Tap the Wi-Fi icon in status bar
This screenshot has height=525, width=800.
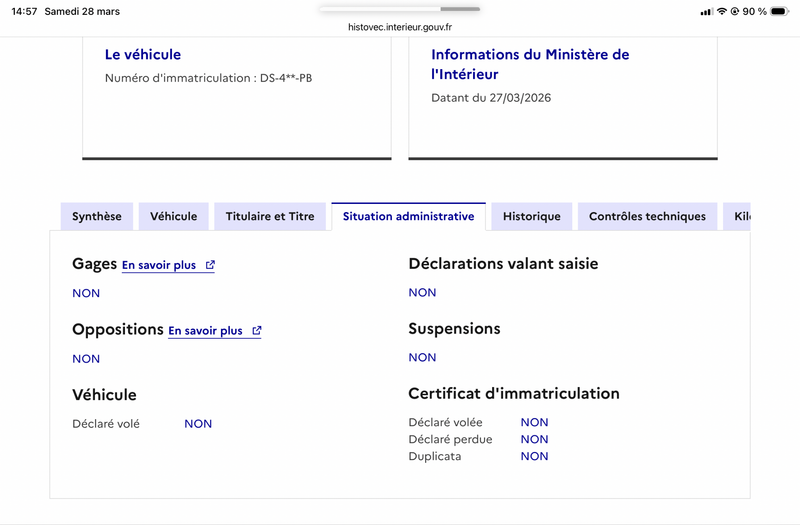click(721, 11)
